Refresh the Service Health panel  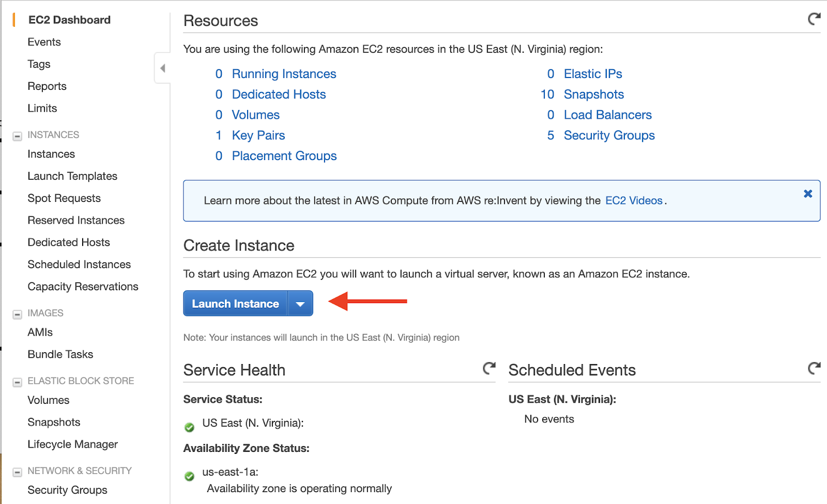click(489, 368)
